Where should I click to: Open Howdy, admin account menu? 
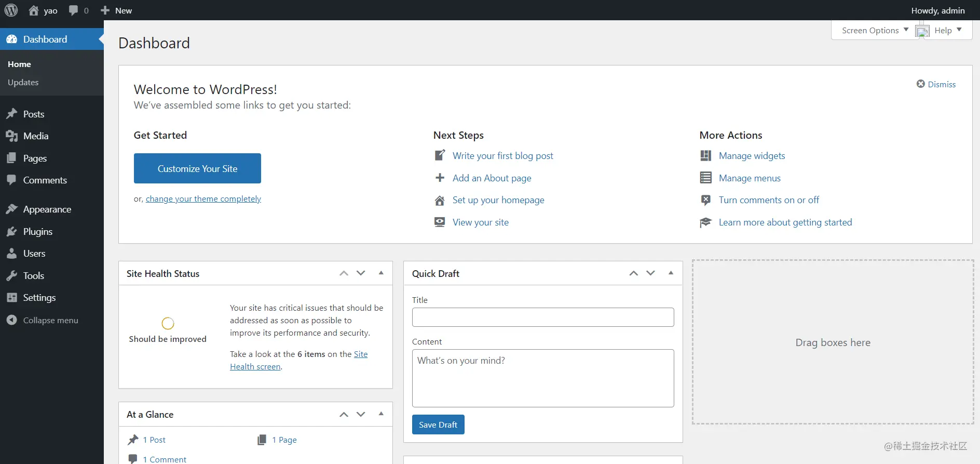coord(937,10)
